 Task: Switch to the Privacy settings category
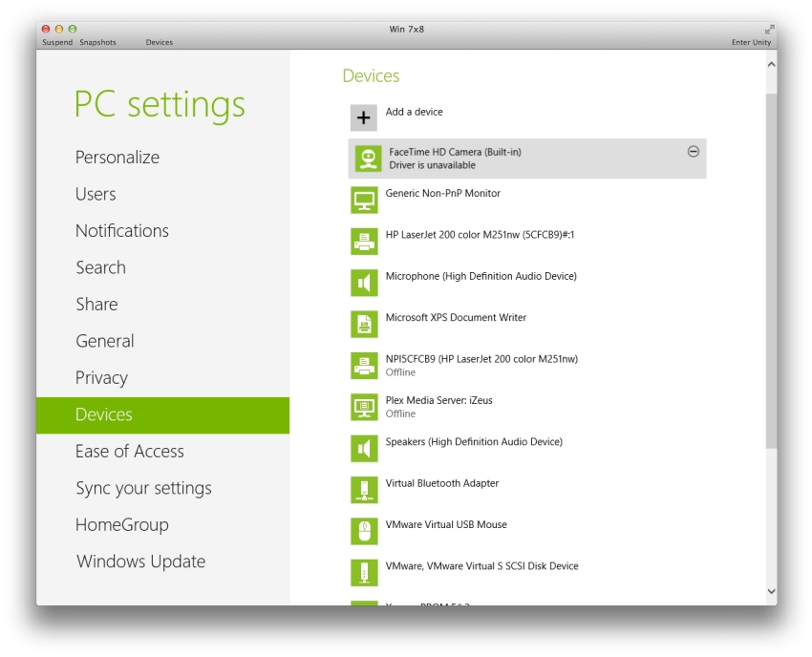[101, 378]
